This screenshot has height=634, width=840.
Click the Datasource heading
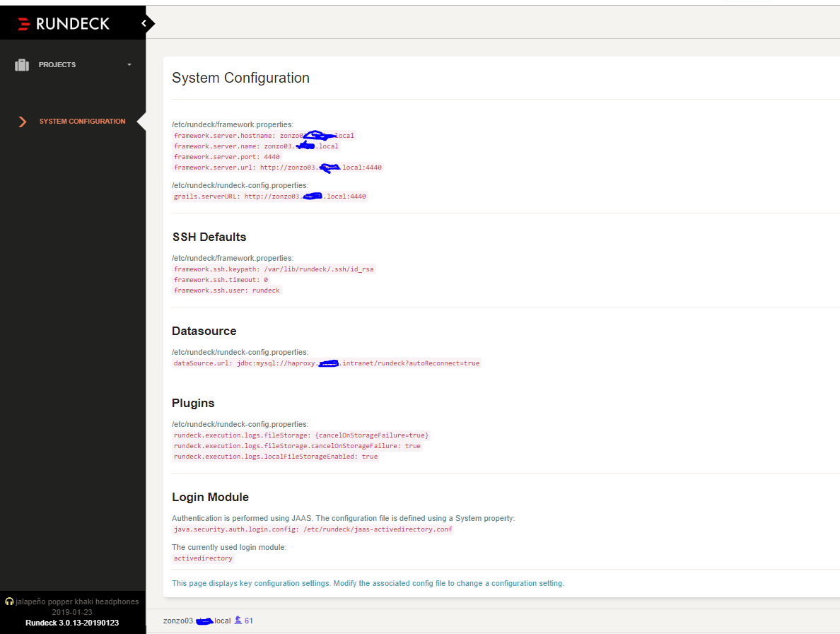tap(204, 331)
